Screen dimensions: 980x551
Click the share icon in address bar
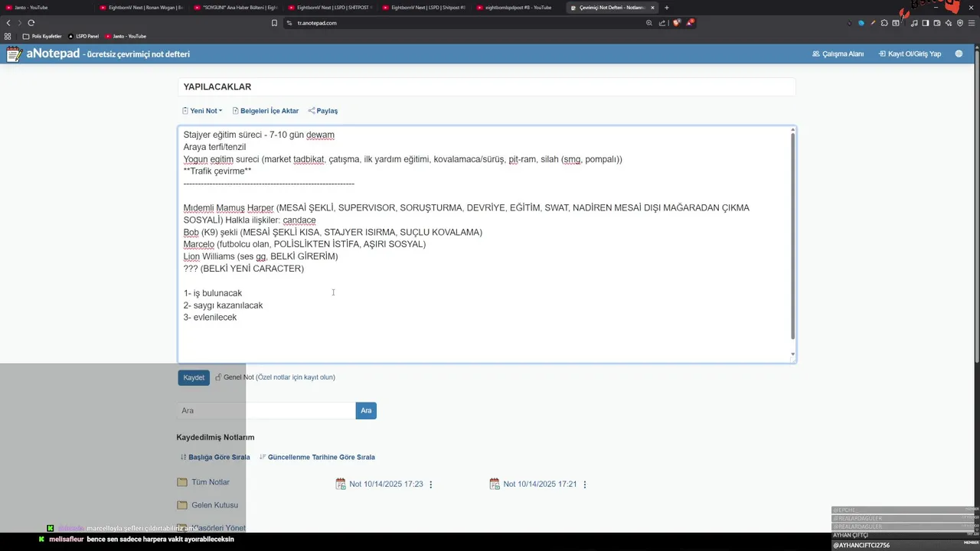[661, 23]
